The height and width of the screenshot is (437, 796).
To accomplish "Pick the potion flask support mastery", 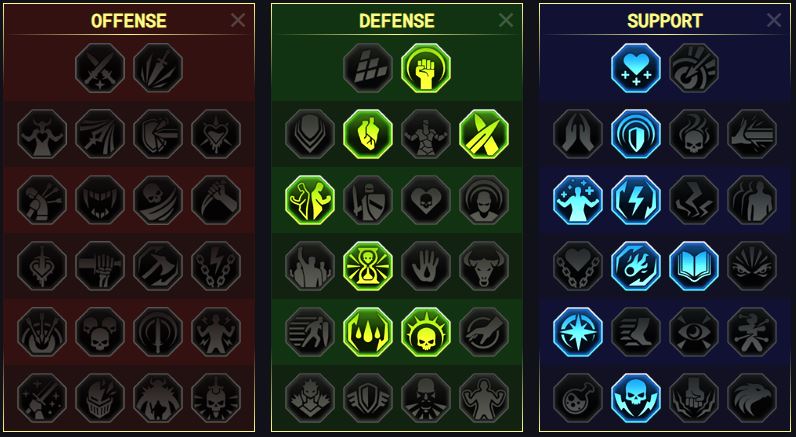I will pyautogui.click(x=578, y=398).
